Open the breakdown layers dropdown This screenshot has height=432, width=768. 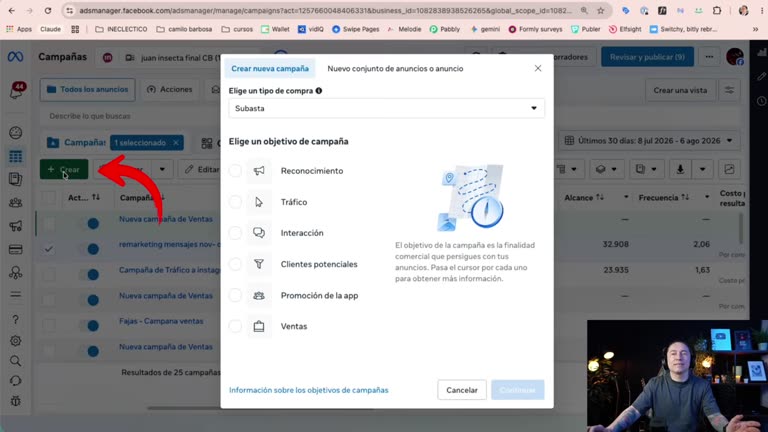pyautogui.click(x=606, y=169)
